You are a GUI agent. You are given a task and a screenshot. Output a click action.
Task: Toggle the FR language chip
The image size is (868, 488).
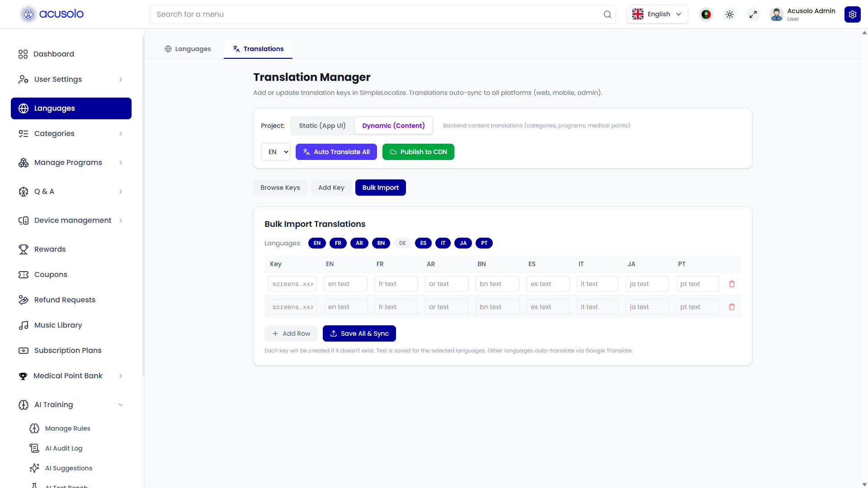338,243
